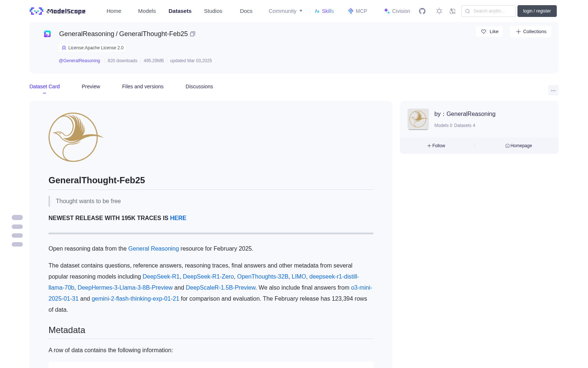The image size is (588, 368).
Task: Switch to the Files and versions tab
Action: point(143,86)
